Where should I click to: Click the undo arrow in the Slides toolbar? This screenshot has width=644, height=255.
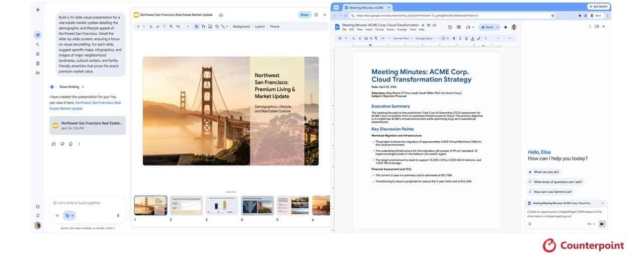click(x=151, y=27)
